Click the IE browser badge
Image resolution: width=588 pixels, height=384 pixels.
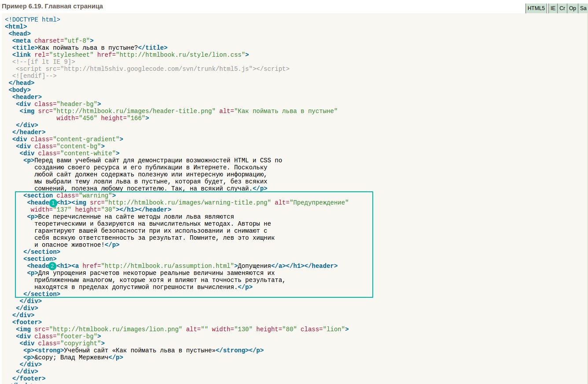point(553,8)
